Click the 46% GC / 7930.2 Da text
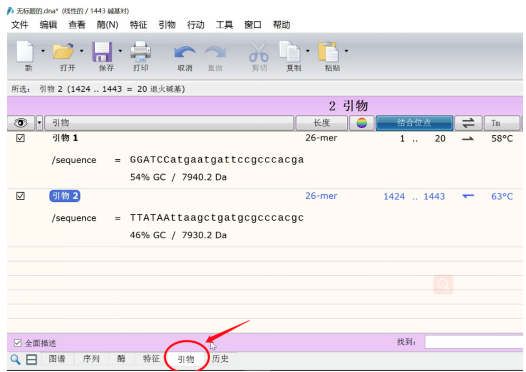 click(178, 235)
